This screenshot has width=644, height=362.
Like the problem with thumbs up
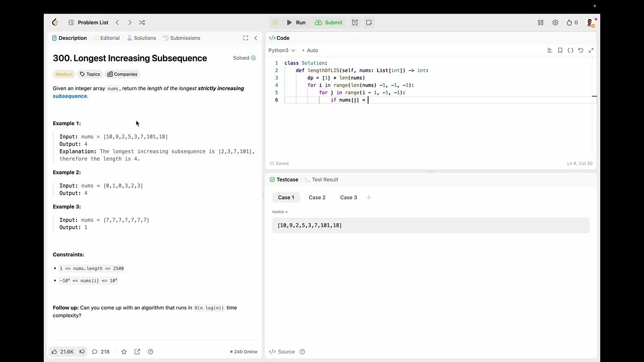point(55,352)
